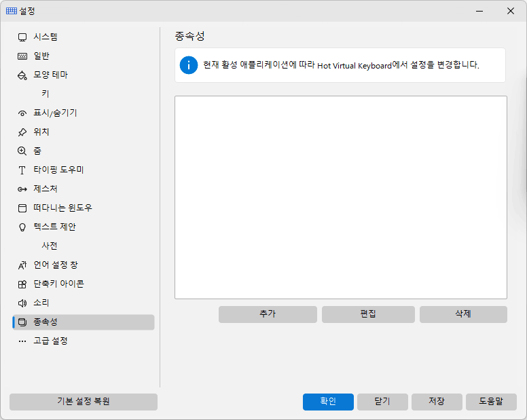Viewport: 527px width, 420px height.
Task: Click the 표시/숨기기 eye icon
Action: click(22, 113)
